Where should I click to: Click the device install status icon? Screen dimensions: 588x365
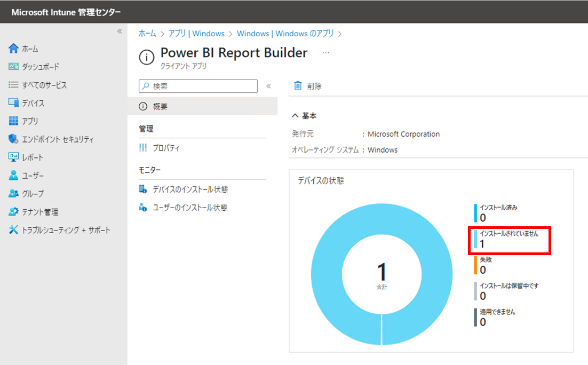point(143,189)
